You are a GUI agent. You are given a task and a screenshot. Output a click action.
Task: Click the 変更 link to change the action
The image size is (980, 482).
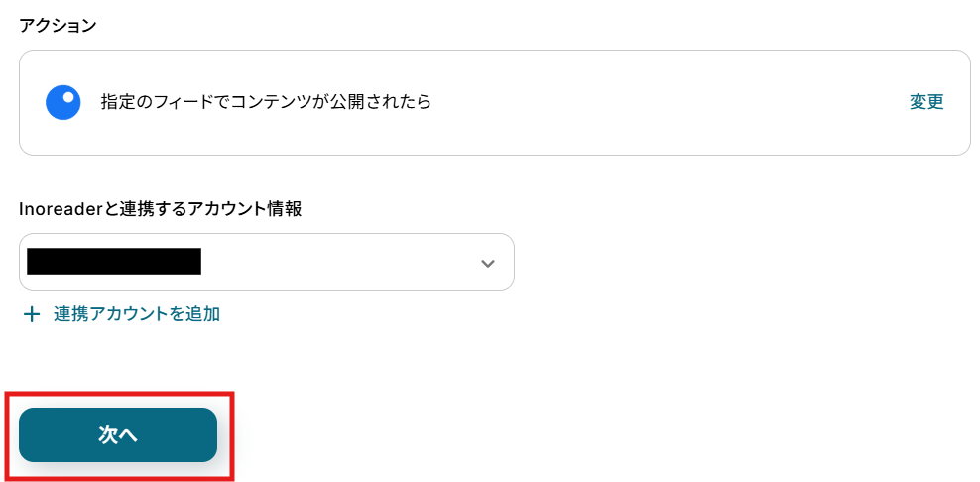pyautogui.click(x=926, y=102)
